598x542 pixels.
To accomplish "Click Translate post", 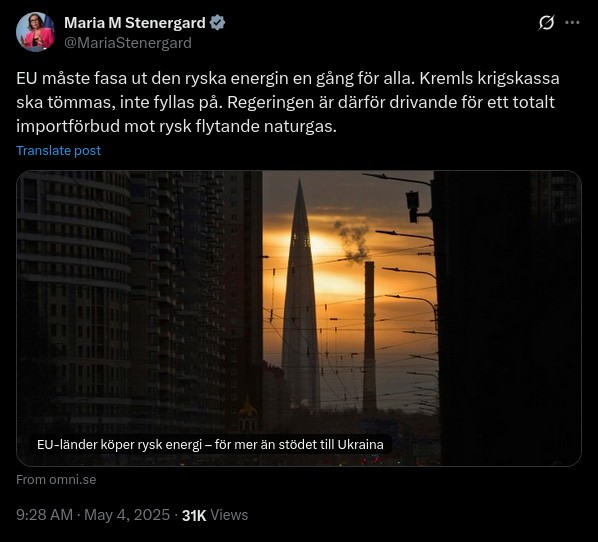I will click(x=58, y=150).
